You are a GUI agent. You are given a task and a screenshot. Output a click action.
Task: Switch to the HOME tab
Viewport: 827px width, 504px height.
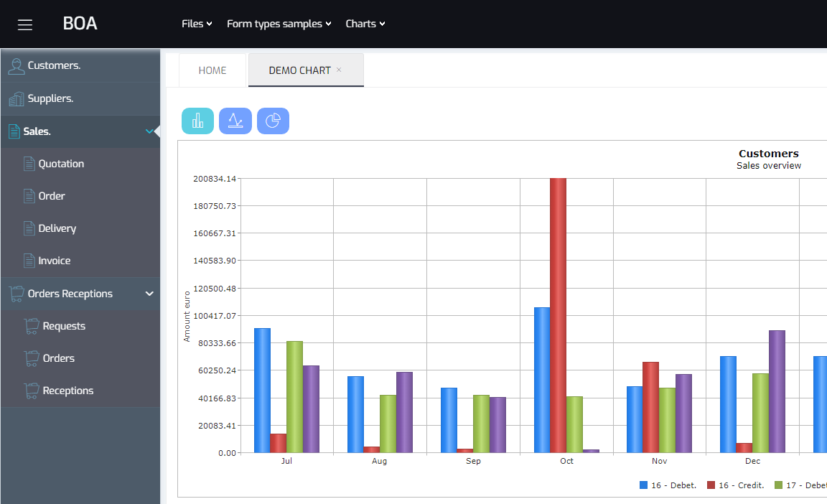(212, 70)
